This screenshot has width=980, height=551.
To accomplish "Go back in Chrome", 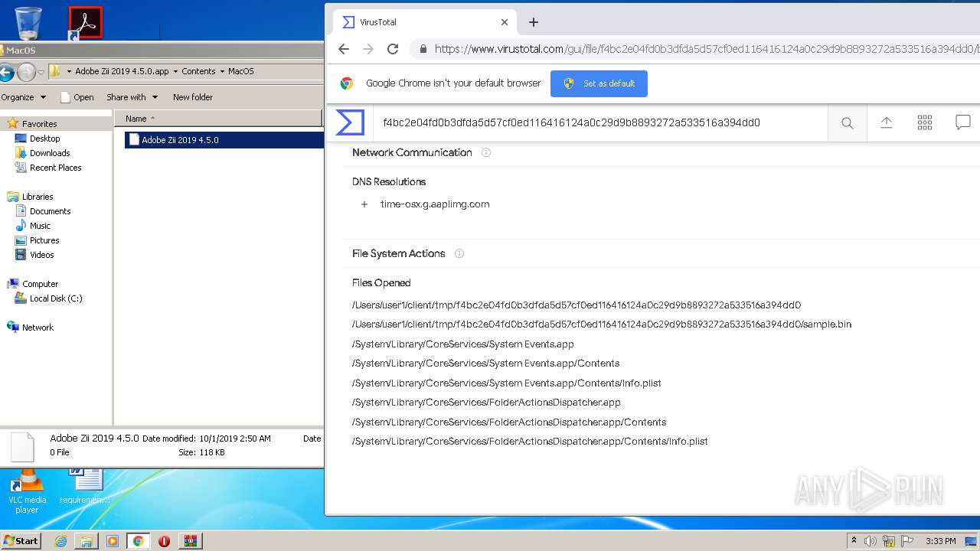I will click(344, 49).
